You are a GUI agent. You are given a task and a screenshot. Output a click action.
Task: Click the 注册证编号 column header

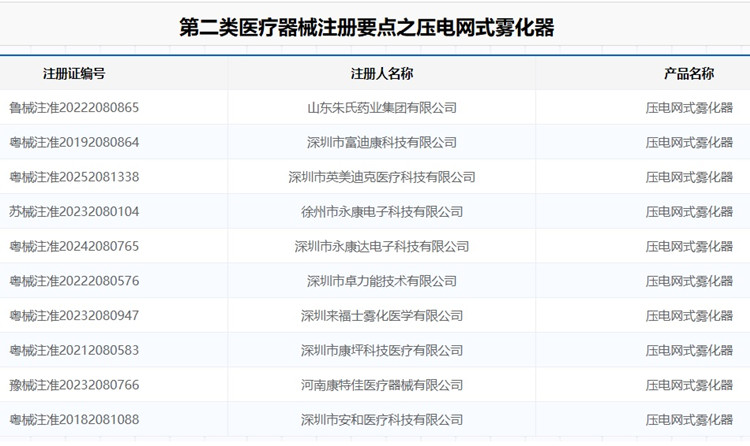click(x=74, y=74)
